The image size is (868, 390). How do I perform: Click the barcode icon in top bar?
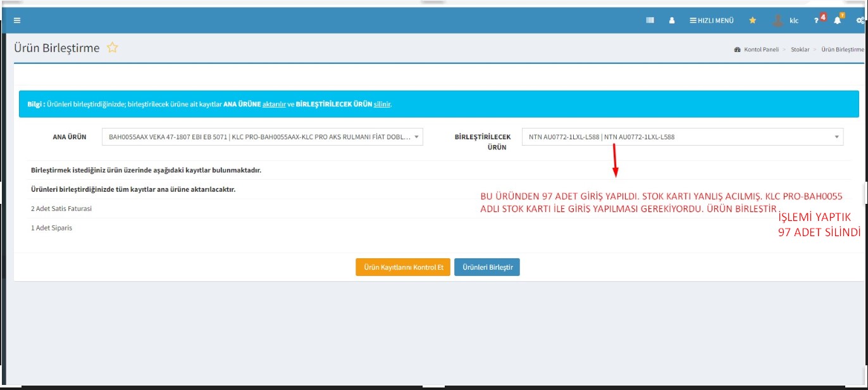tap(650, 20)
